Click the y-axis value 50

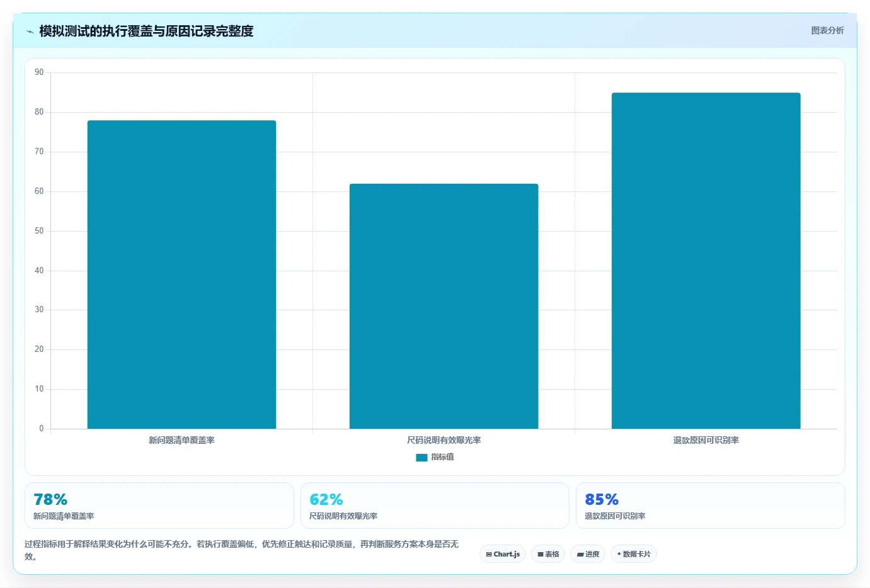pos(39,231)
